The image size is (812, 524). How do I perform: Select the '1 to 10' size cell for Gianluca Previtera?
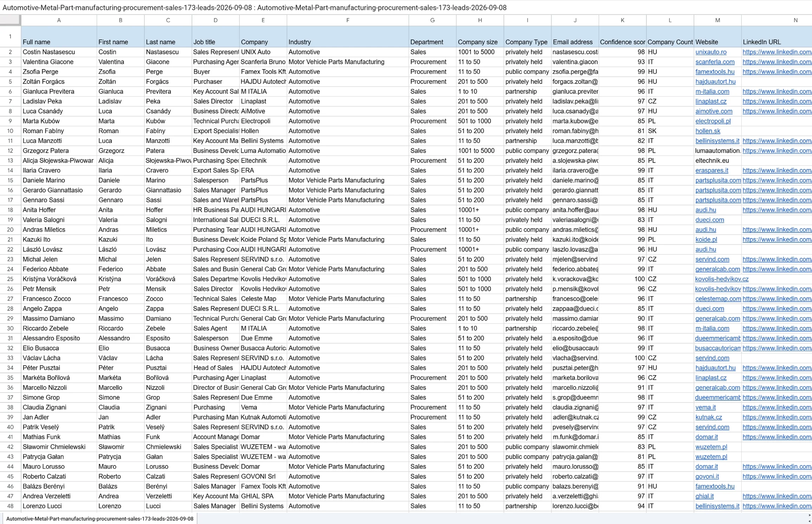point(480,91)
